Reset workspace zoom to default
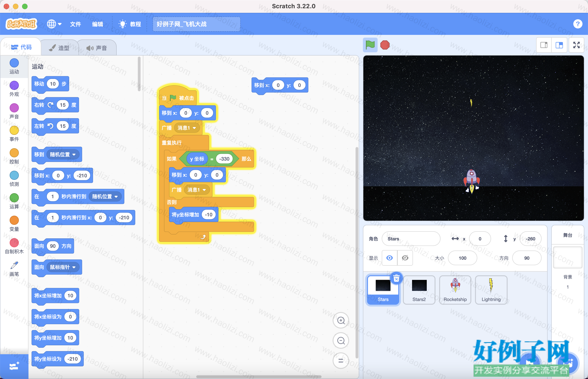The width and height of the screenshot is (588, 379). (341, 361)
